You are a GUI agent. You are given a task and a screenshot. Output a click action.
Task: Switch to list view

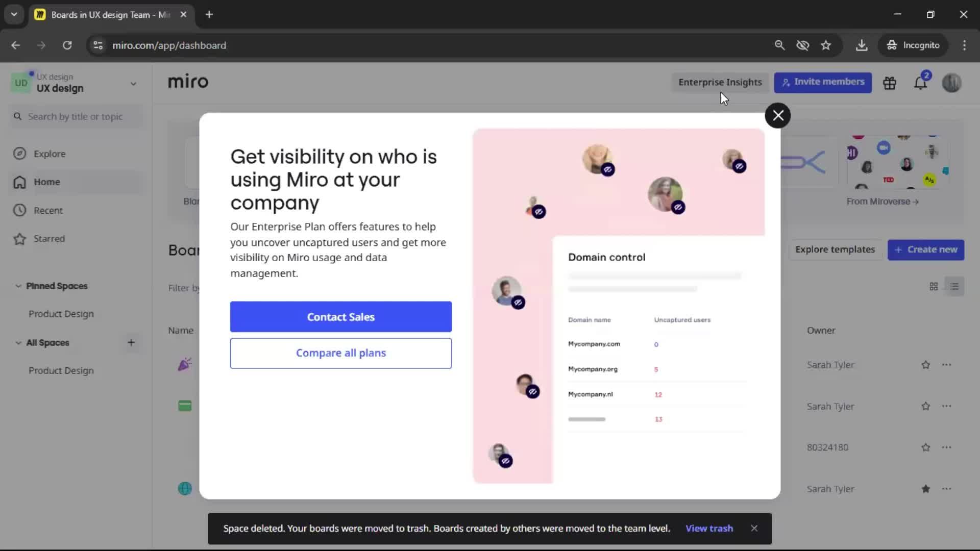954,286
